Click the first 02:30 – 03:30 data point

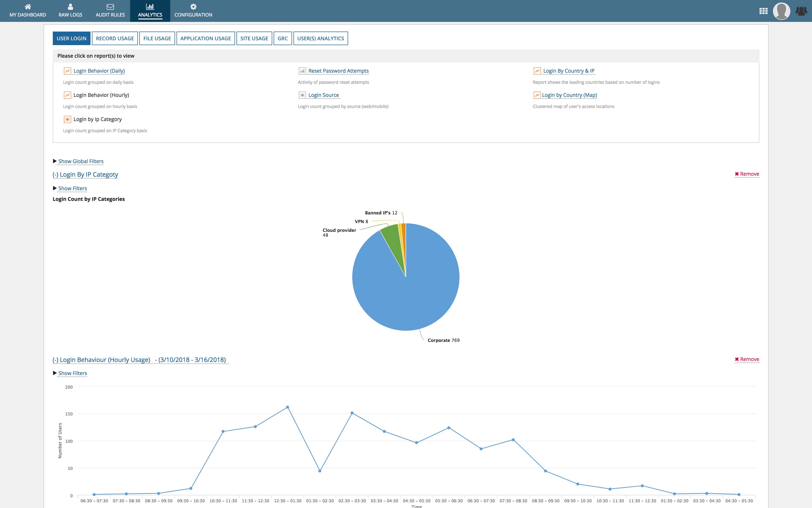point(352,413)
